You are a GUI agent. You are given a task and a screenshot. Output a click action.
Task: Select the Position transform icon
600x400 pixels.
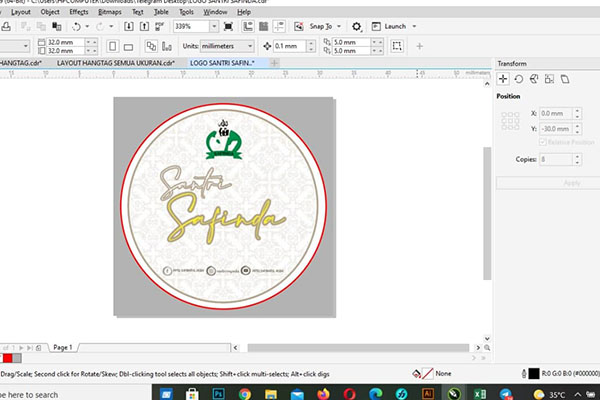pos(503,78)
